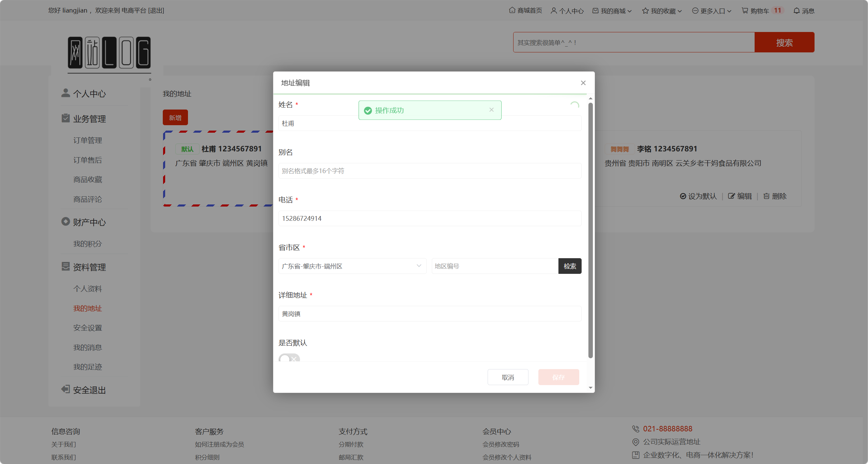Open 订单管理 in sidebar
Viewport: 868px width, 464px height.
point(88,140)
